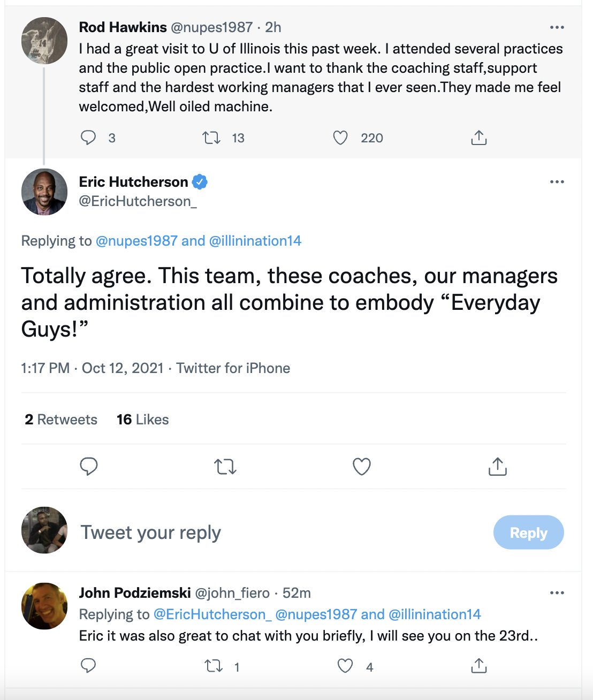The width and height of the screenshot is (593, 700).
Task: Reply to Rod Hawkins' tweet
Action: pos(88,138)
